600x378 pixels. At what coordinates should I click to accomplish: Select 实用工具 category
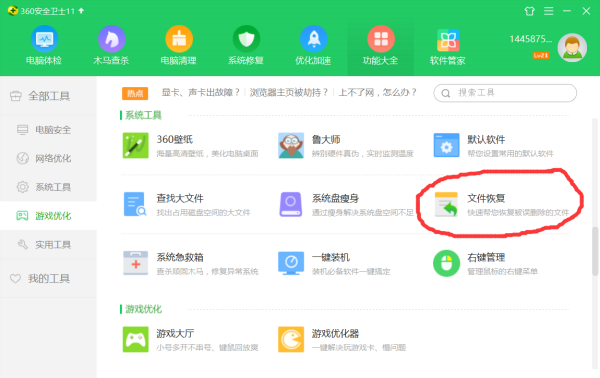(x=48, y=244)
